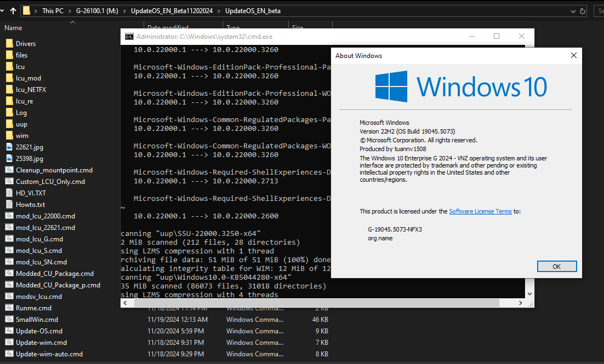
Task: Click the Cleanup_mountpoint.cmd script icon
Action: [10, 170]
